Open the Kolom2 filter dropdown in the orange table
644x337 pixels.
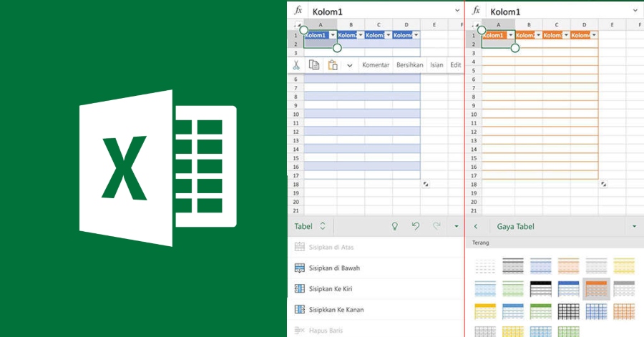point(538,35)
